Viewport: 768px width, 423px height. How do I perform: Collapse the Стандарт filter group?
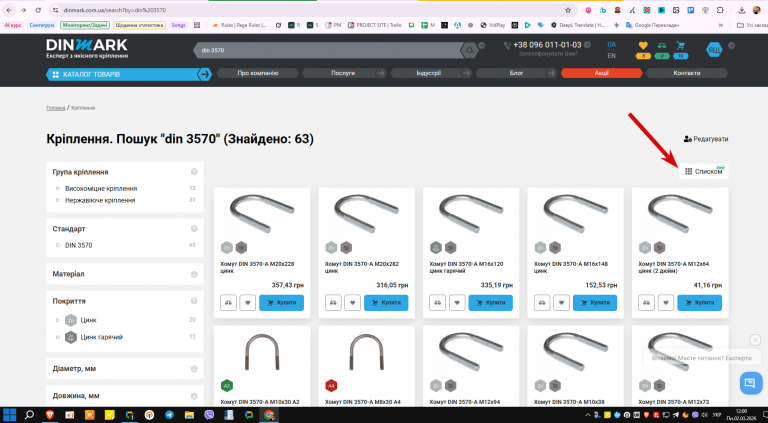194,229
